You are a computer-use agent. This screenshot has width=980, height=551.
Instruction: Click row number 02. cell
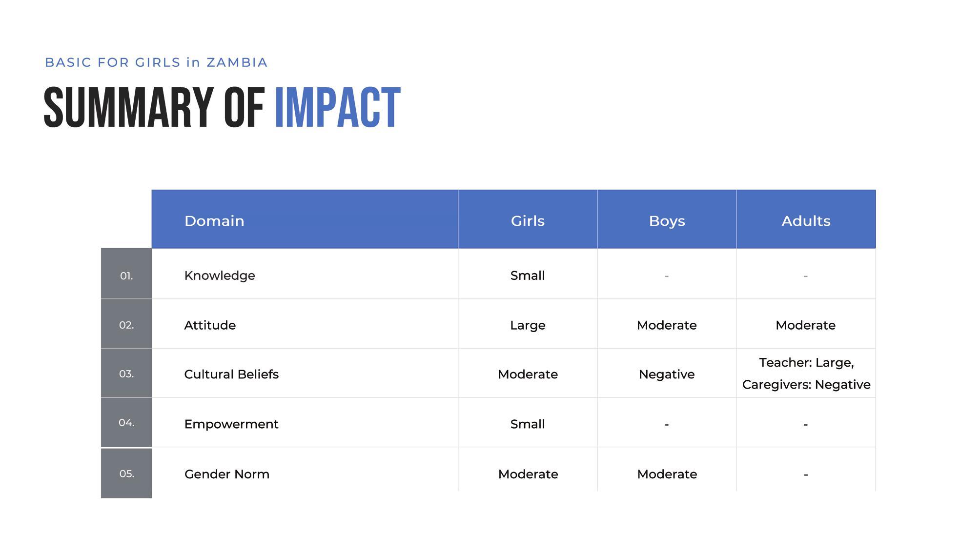pyautogui.click(x=126, y=324)
